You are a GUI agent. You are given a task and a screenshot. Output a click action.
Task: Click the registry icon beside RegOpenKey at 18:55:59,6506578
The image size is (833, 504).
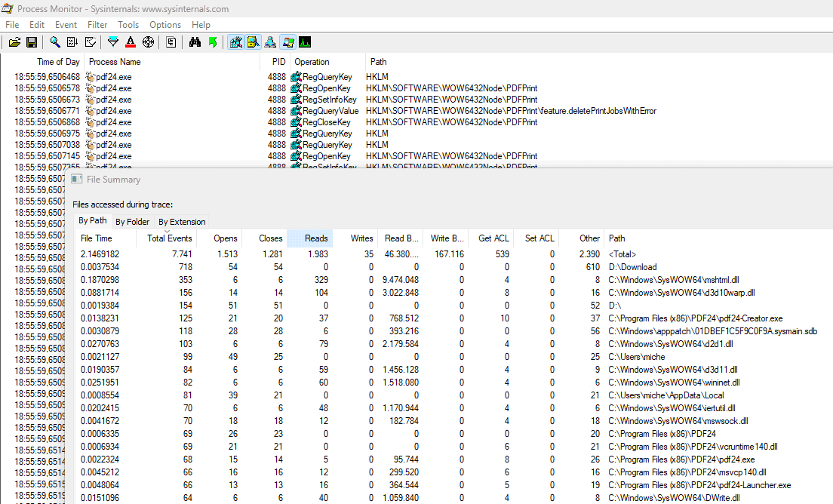(296, 88)
